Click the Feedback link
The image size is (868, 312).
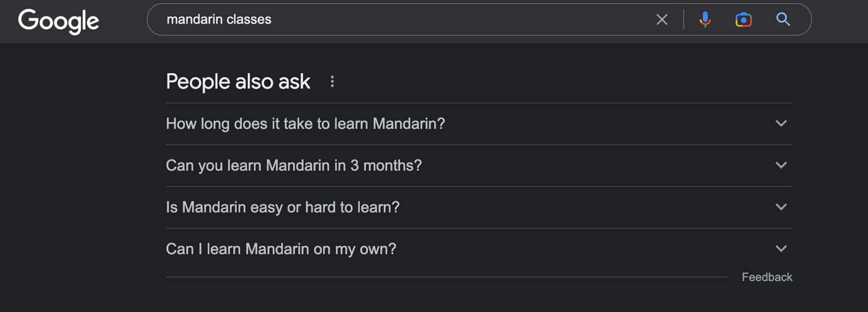click(767, 277)
